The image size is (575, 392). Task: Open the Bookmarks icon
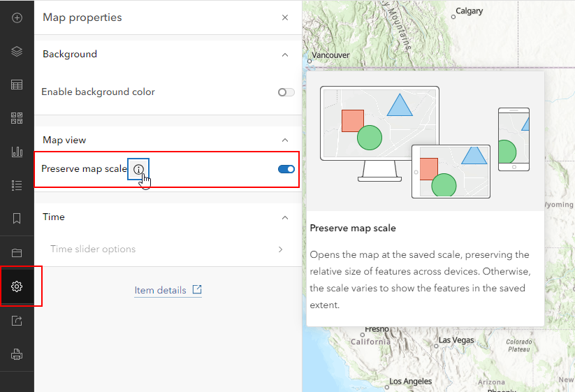tap(17, 219)
